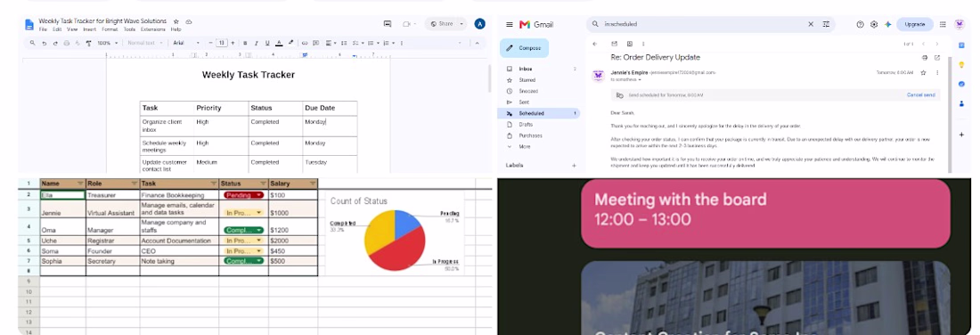Insert a link from Docs toolbar
This screenshot has width=980, height=335.
(x=305, y=43)
